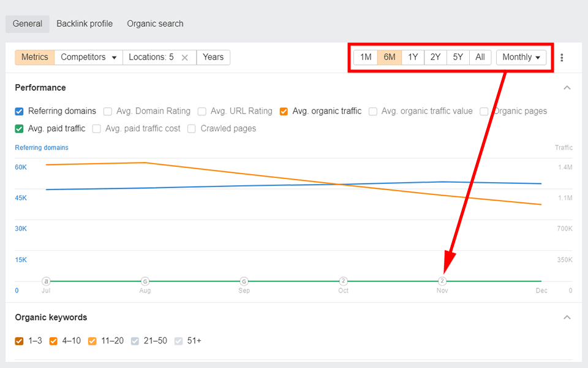Select the All time range
The width and height of the screenshot is (588, 368).
point(480,57)
